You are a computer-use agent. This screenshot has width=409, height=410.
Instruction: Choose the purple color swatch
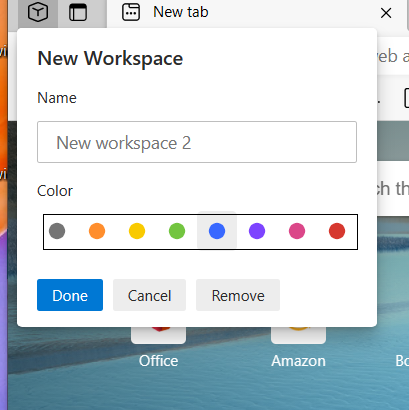(257, 231)
